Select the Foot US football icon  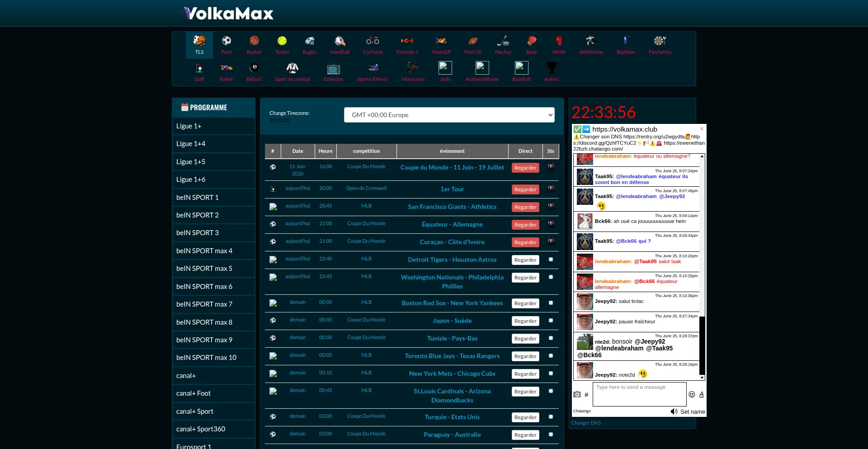coord(473,41)
